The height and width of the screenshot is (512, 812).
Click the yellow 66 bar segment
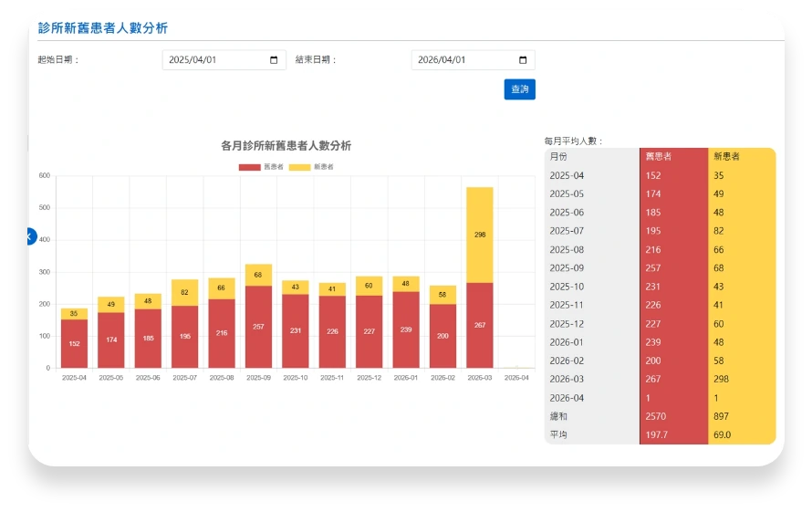(222, 288)
